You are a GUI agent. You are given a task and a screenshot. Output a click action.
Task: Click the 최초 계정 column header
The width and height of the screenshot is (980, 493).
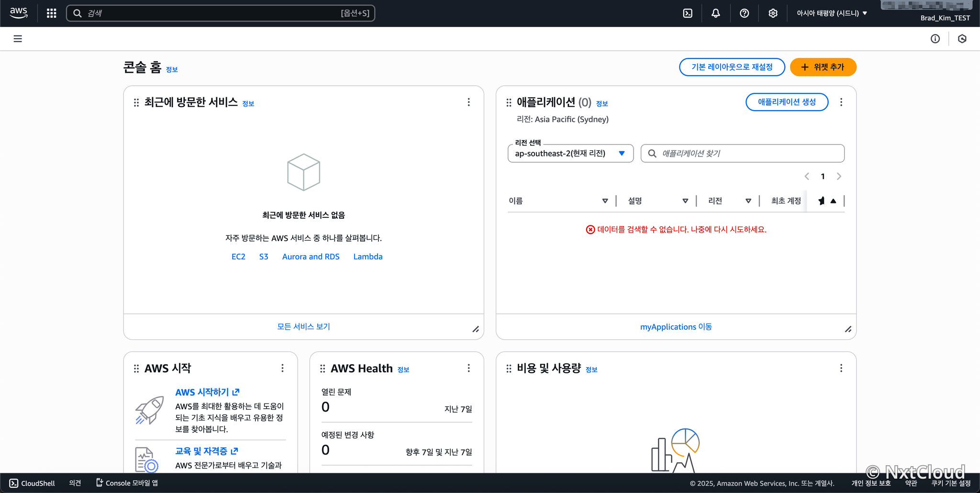click(x=786, y=201)
